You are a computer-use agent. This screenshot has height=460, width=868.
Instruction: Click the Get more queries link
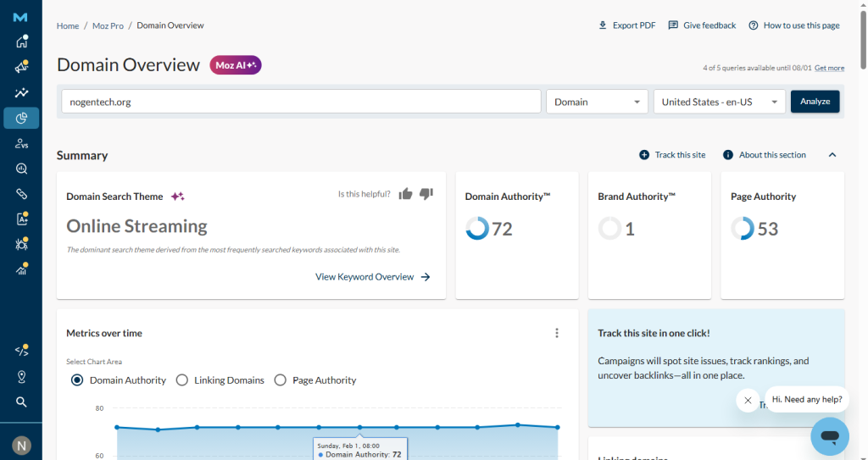[x=829, y=68]
